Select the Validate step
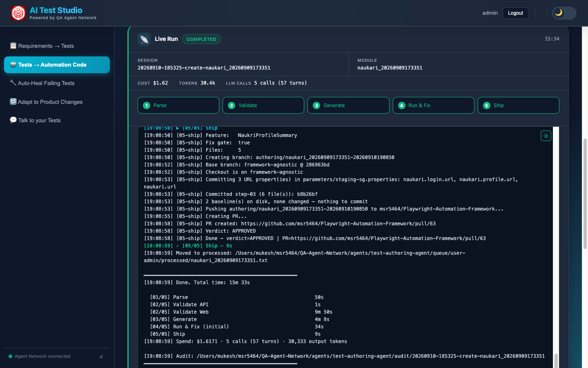588x368 pixels. click(x=263, y=105)
